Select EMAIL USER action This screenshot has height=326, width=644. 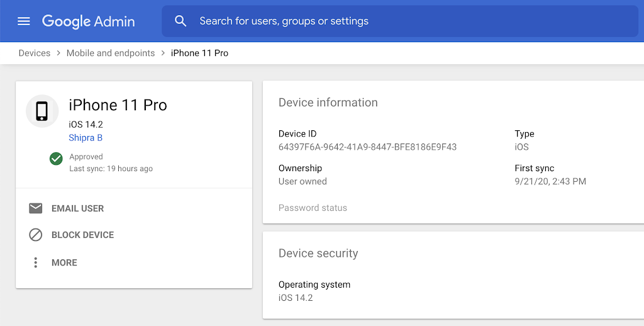77,208
